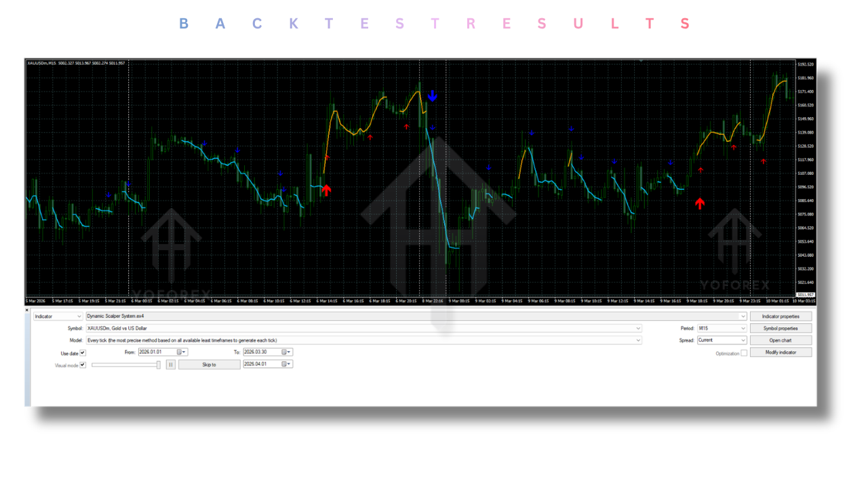Disable Visual mode
The width and height of the screenshot is (868, 488).
coord(82,365)
